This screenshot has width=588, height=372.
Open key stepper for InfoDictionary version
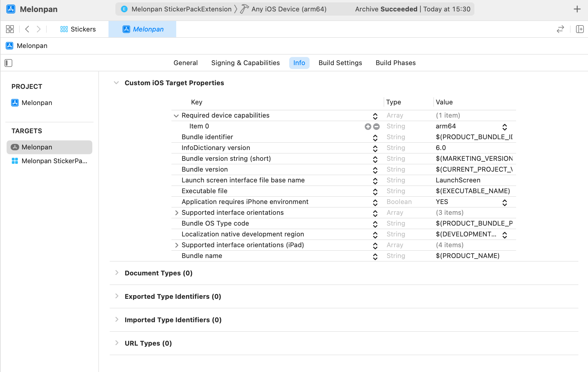375,148
